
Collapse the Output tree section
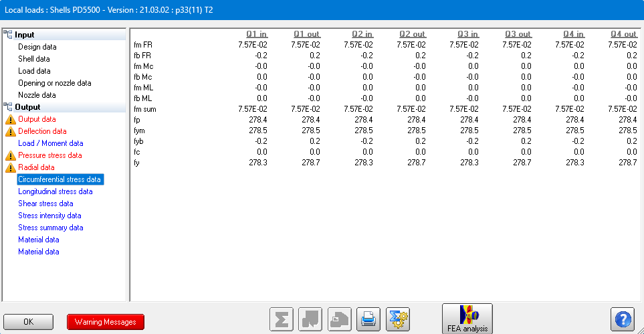pos(9,107)
